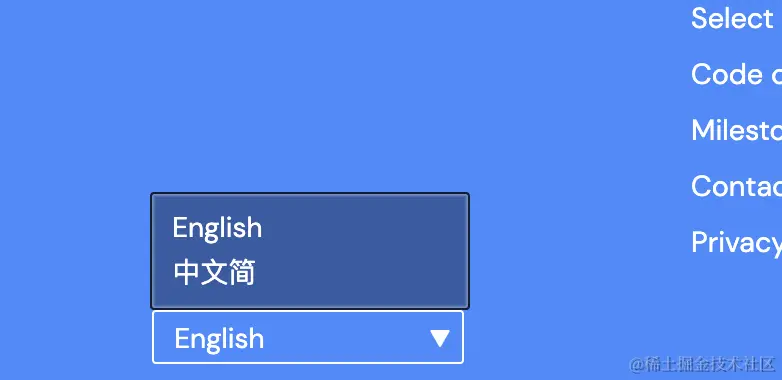Click the 稀土掘金技术社区 watermark text
782x380 pixels.
point(703,365)
